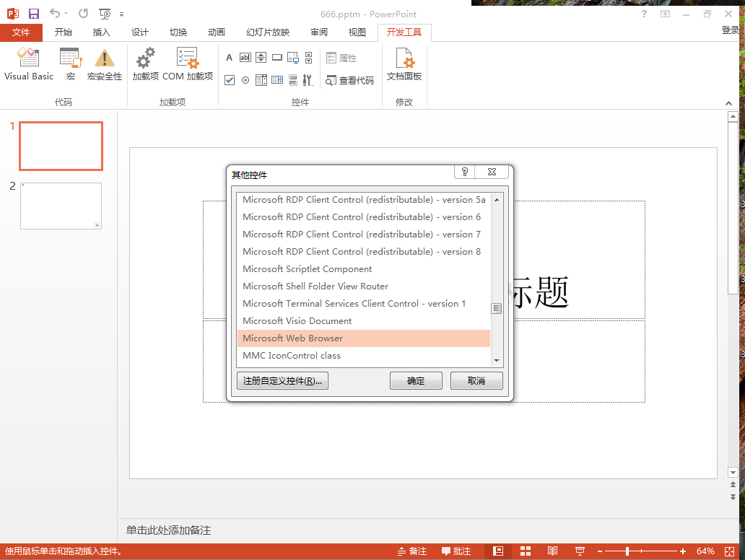
Task: Open More Controls tools icon
Action: (308, 80)
